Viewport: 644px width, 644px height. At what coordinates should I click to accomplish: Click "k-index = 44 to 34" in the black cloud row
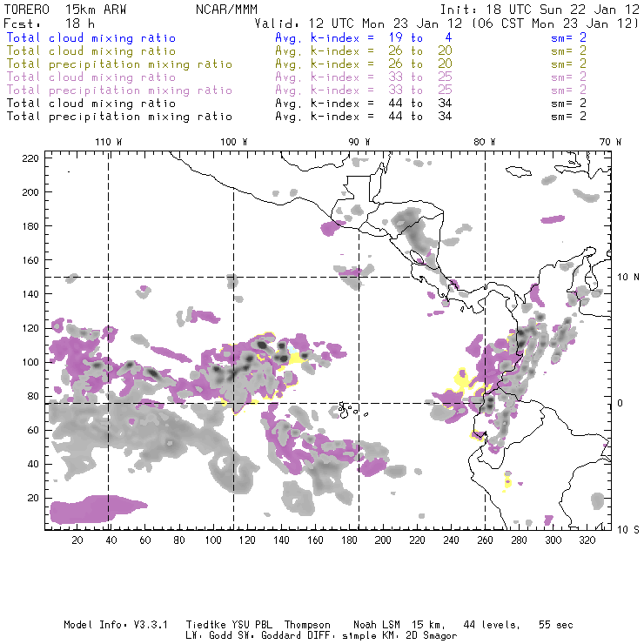[381, 104]
